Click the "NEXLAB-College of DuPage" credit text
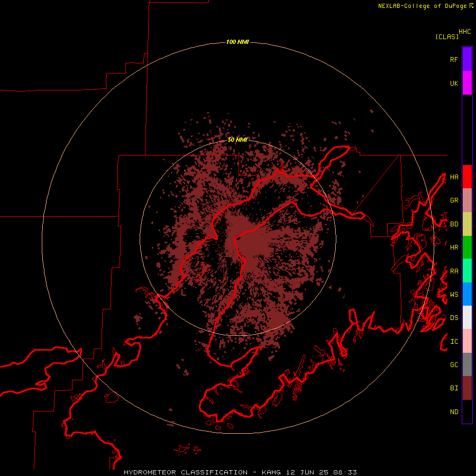This screenshot has height=476, width=476. click(x=422, y=6)
